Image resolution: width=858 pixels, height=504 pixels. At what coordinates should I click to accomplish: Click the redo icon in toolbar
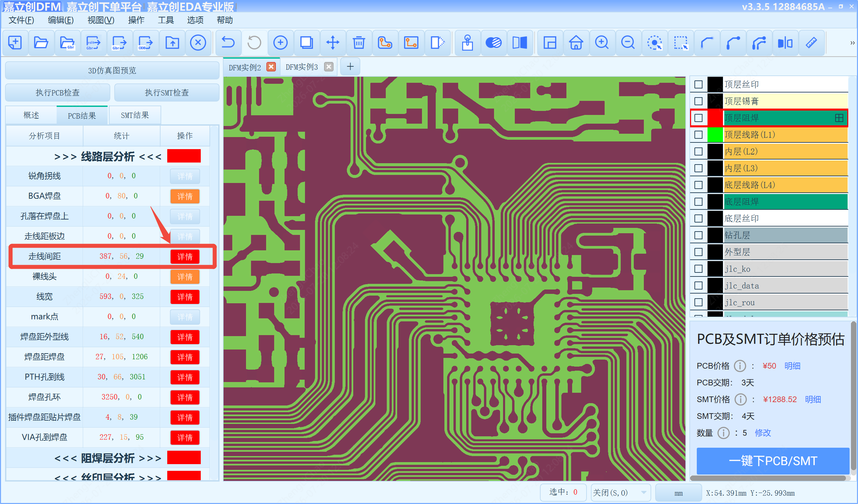tap(254, 43)
